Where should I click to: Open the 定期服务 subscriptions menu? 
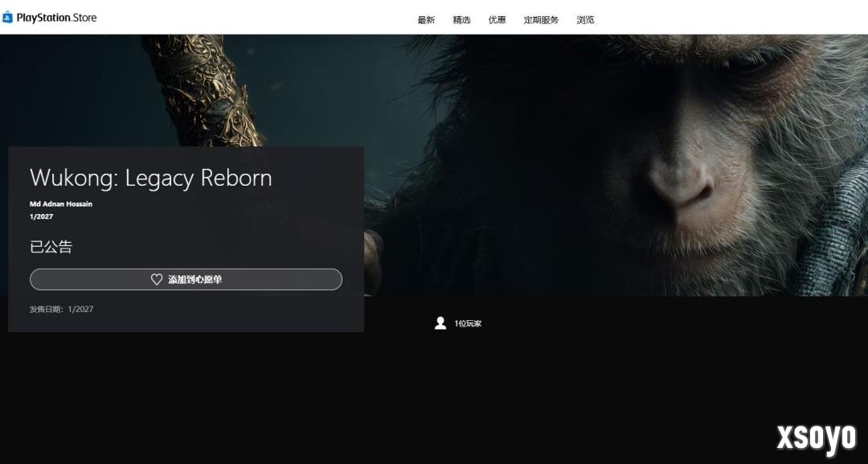(x=541, y=20)
